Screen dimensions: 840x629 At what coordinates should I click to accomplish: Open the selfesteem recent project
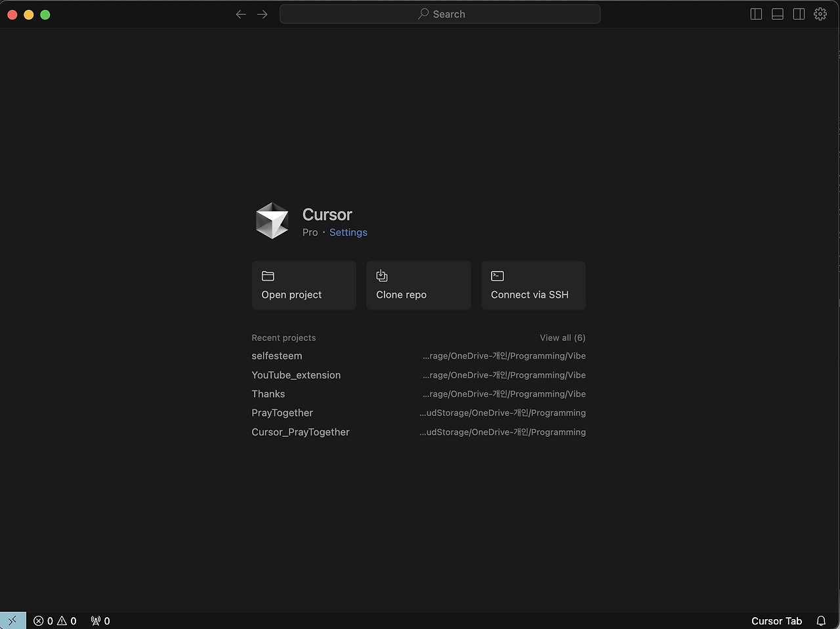pyautogui.click(x=419, y=356)
